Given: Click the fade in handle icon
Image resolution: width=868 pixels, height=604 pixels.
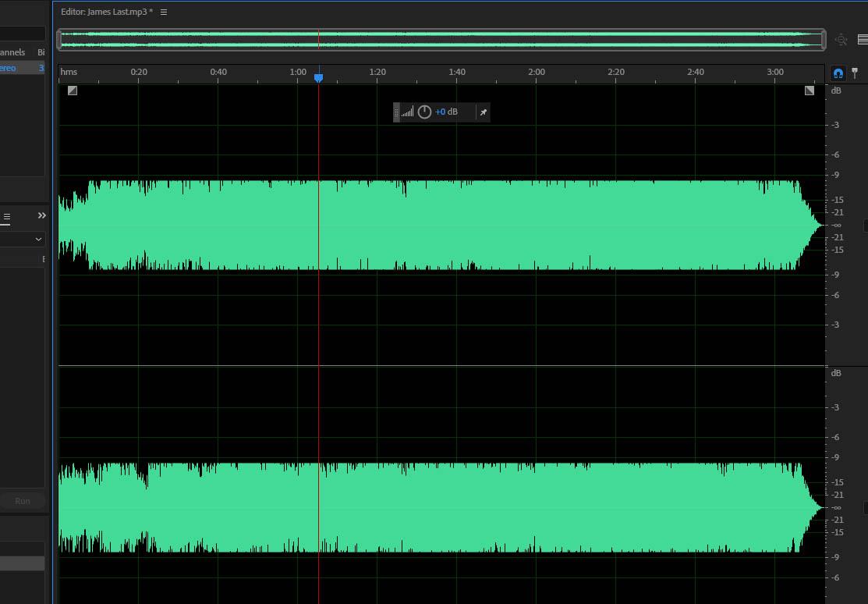Looking at the screenshot, I should pyautogui.click(x=73, y=91).
